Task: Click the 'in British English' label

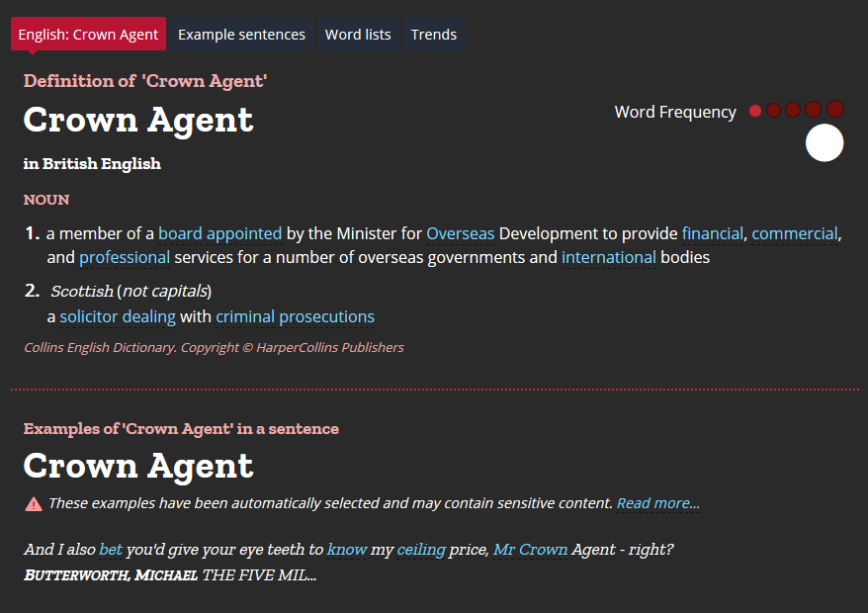Action: (92, 164)
